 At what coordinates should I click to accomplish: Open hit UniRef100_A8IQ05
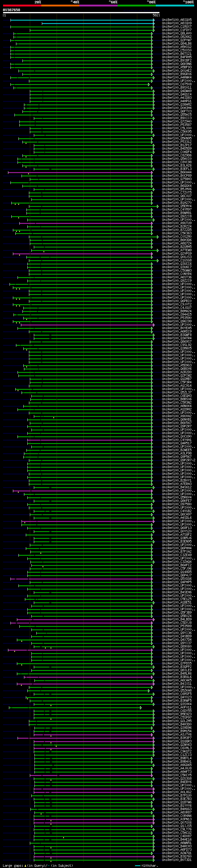177,20
